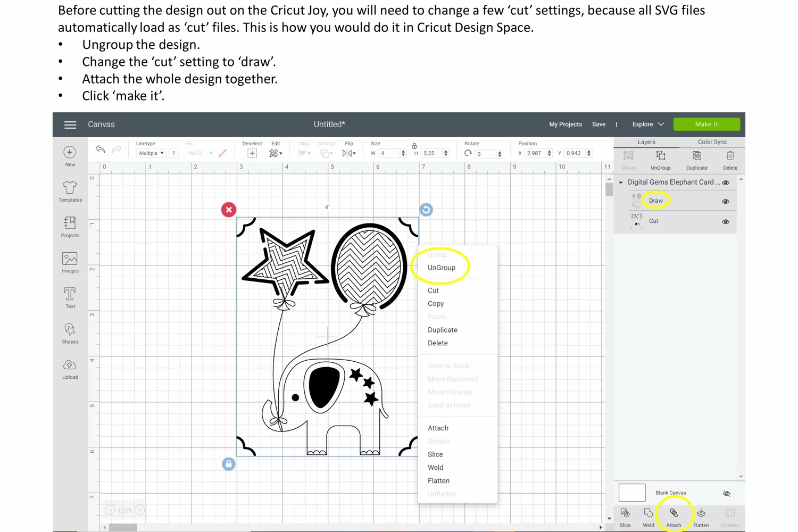Viewport: 798px width, 532px height.
Task: Choose UnGroup from the context menu
Action: 442,268
